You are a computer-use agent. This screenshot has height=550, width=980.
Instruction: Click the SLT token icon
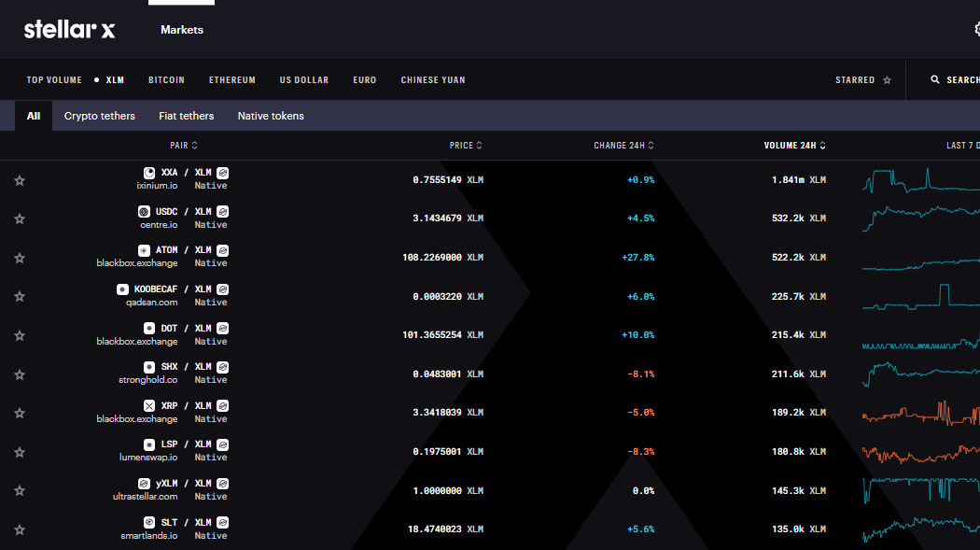(149, 522)
